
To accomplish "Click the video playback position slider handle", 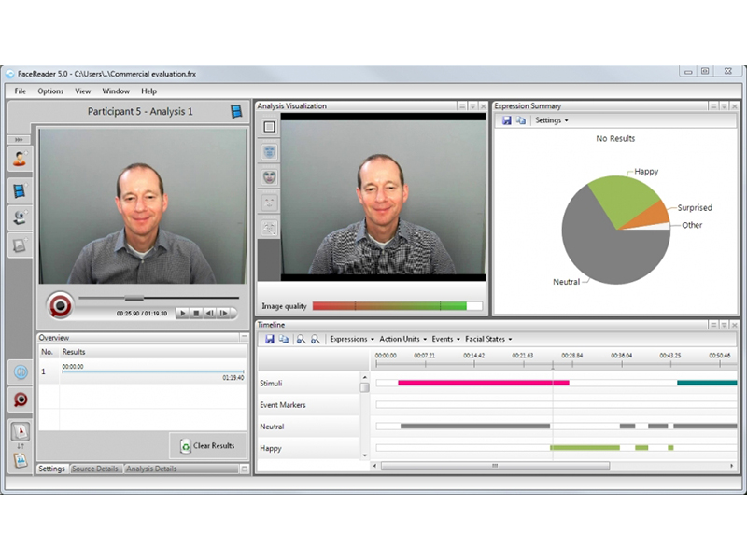I will tap(134, 299).
